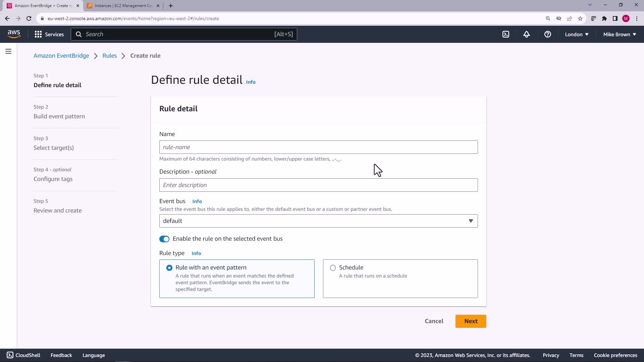This screenshot has width=644, height=362.
Task: Click into the rule Name field
Action: click(x=318, y=147)
